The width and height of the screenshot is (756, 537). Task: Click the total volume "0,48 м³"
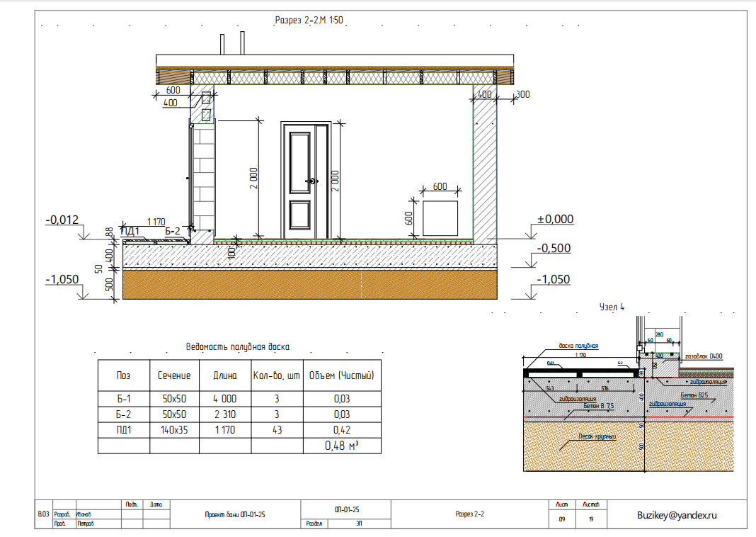pyautogui.click(x=341, y=446)
